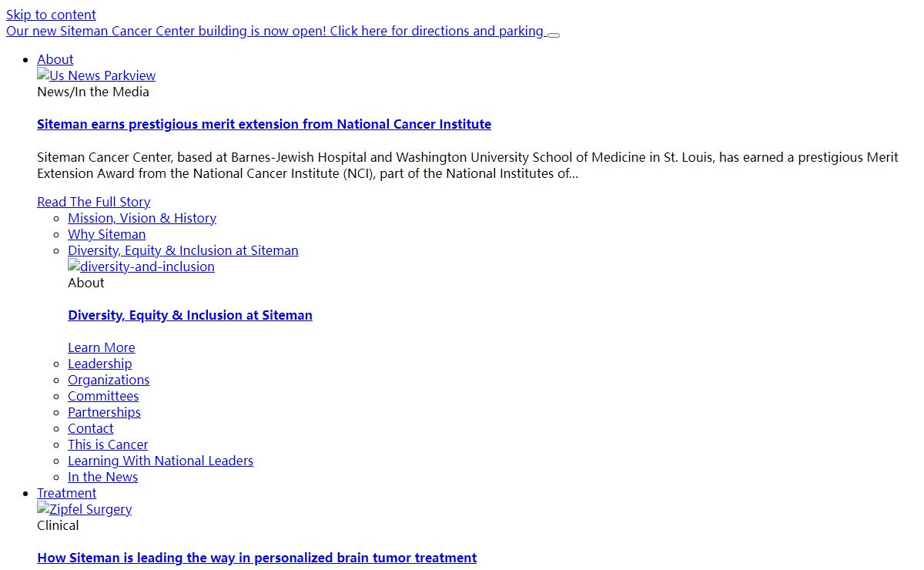The height and width of the screenshot is (570, 924).
Task: Open the new Siteman building directions announcement
Action: 275,31
